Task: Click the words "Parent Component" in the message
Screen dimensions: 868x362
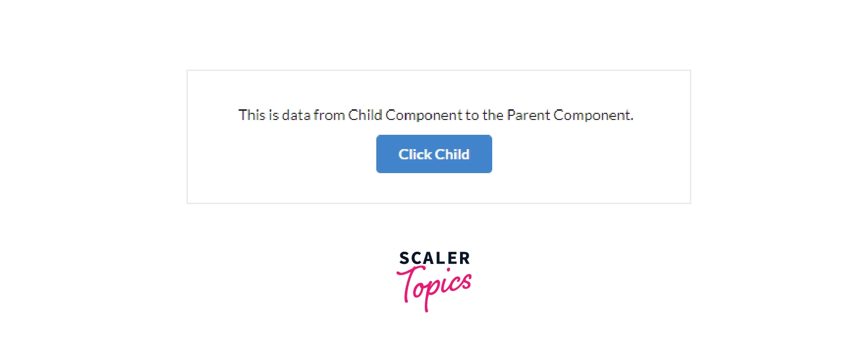Action: click(x=569, y=115)
